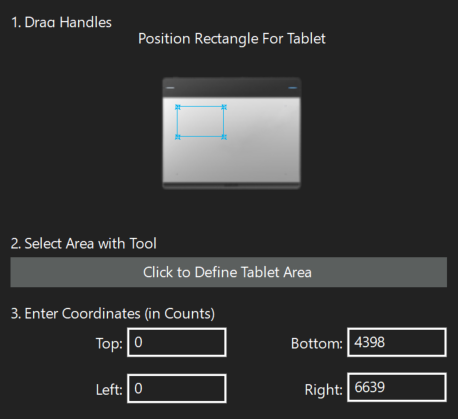
Task: Click the gray indicator dash on tablet header
Action: coord(170,88)
